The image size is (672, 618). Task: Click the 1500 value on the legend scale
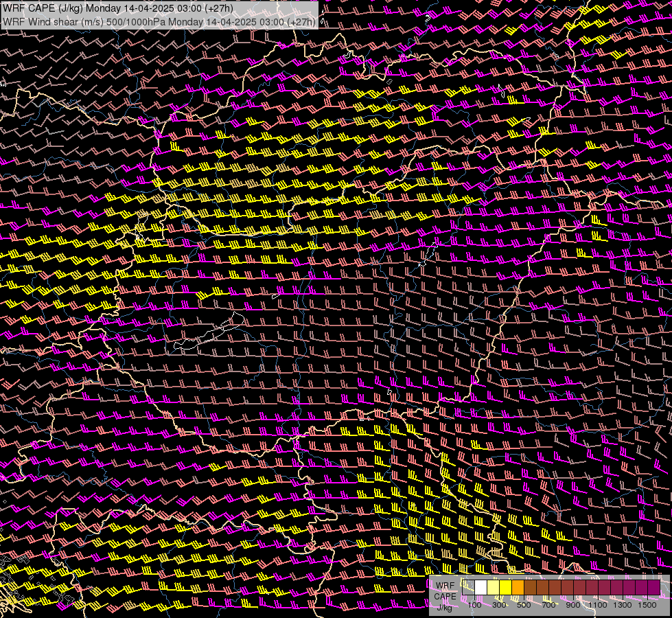(647, 605)
